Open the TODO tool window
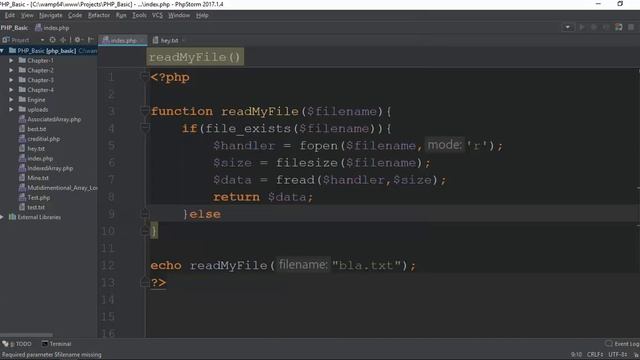This screenshot has height=360, width=640. (x=17, y=344)
